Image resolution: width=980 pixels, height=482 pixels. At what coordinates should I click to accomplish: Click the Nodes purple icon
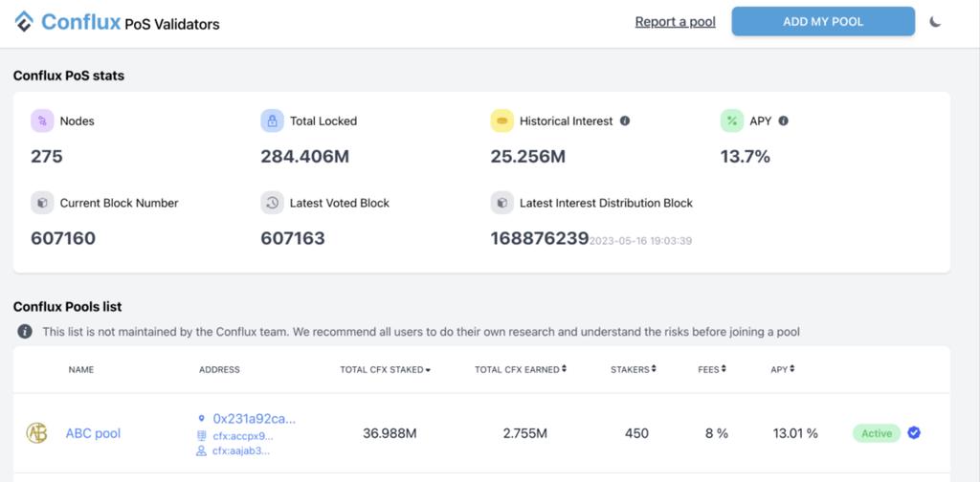(42, 120)
